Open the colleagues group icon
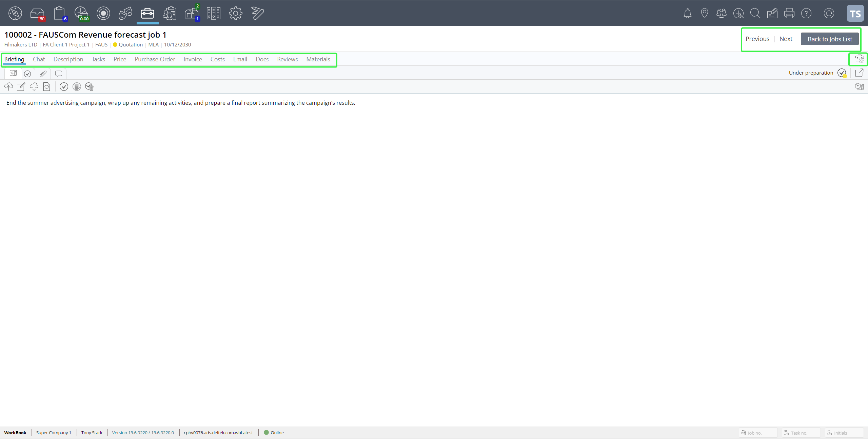The image size is (868, 439). [722, 13]
